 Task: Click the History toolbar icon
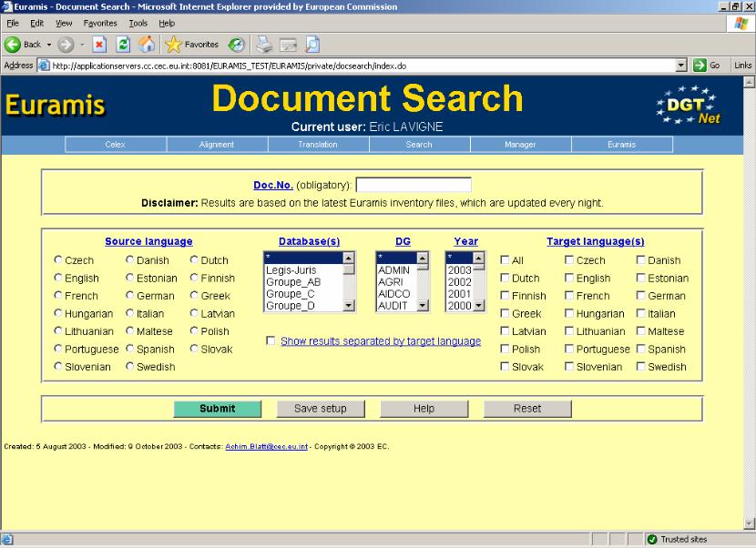point(236,45)
